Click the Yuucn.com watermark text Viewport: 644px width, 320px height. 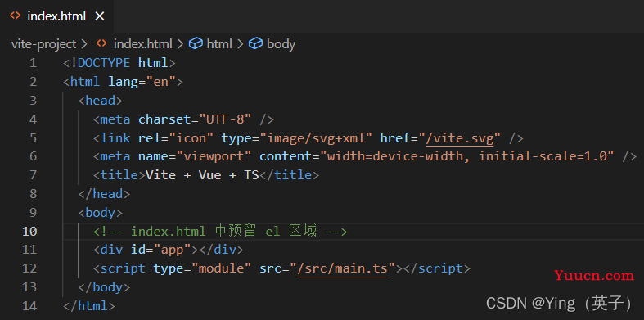coord(594,275)
